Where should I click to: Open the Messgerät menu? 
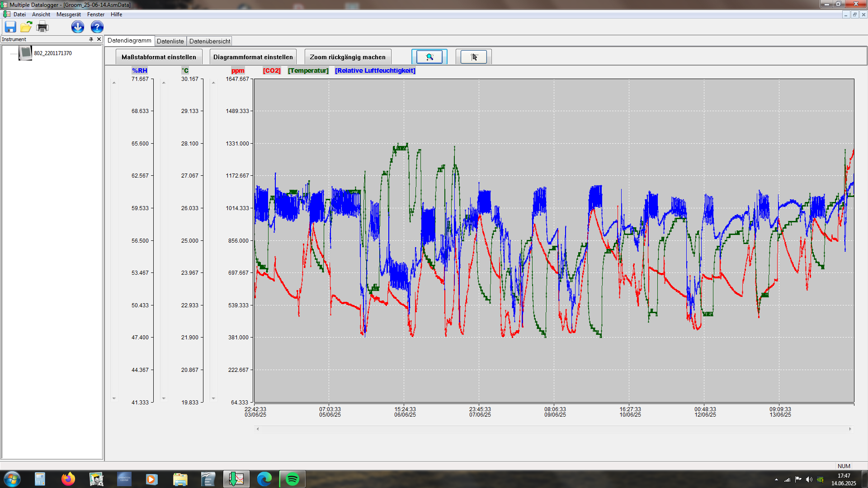69,14
